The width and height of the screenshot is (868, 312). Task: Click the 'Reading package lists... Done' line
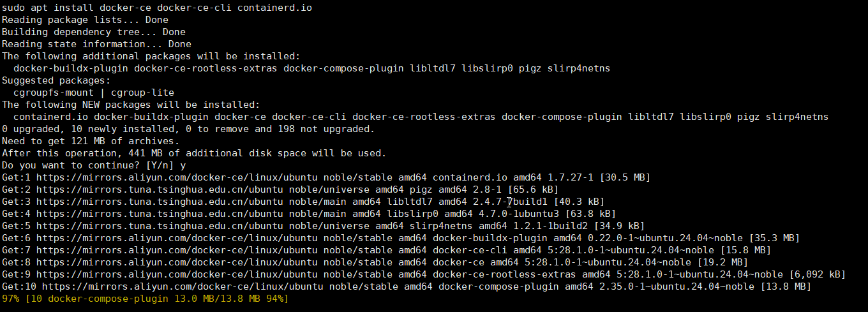click(85, 20)
